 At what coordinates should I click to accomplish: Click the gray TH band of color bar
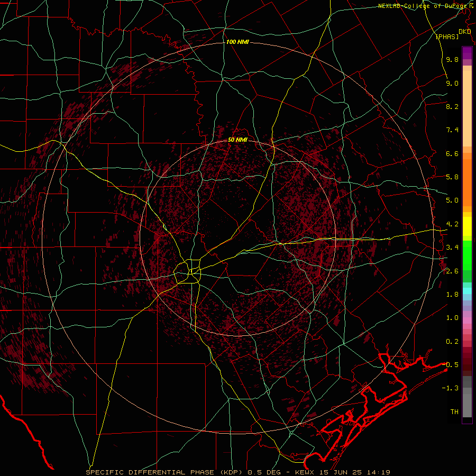[467, 405]
